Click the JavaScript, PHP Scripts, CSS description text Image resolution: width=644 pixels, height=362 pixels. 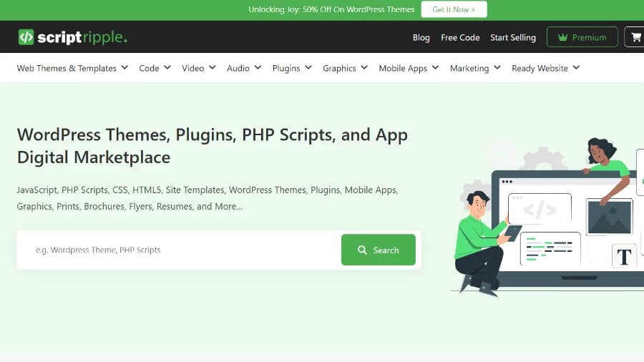pyautogui.click(x=208, y=198)
